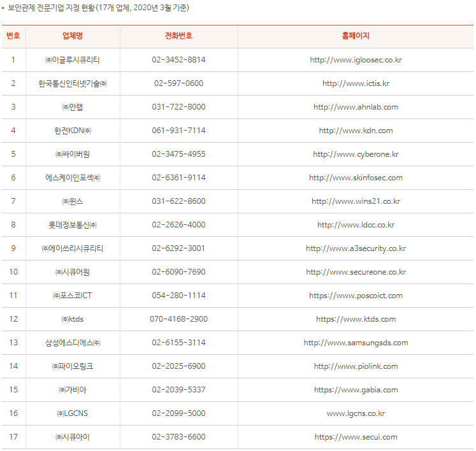Select company name ㈜ktds
Screen dimensions: 476x451
(72, 319)
